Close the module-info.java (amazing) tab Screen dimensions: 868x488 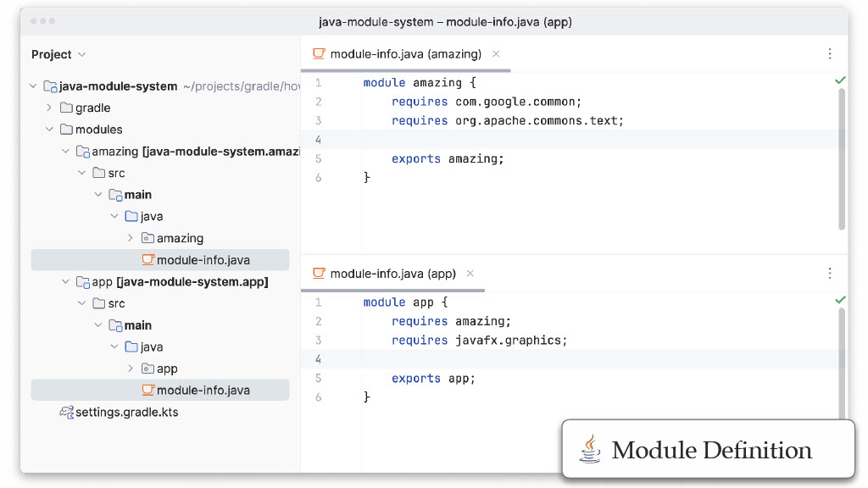tap(496, 53)
